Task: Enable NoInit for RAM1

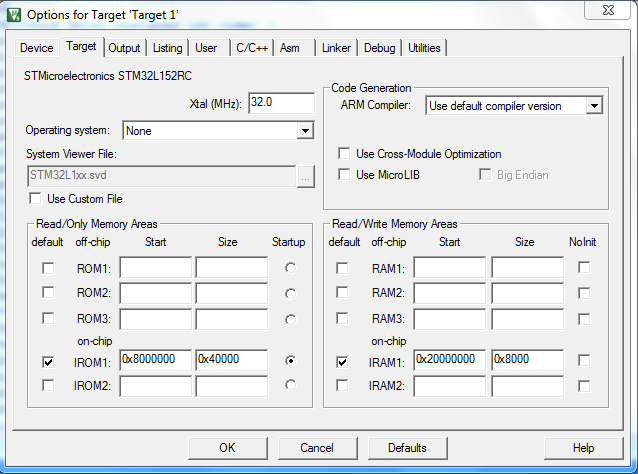Action: point(584,267)
